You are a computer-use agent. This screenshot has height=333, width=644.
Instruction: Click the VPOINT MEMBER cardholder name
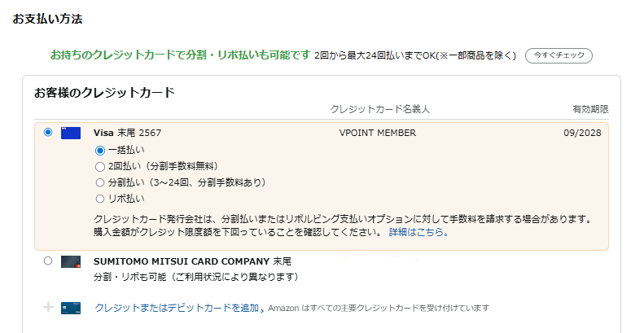[x=378, y=133]
